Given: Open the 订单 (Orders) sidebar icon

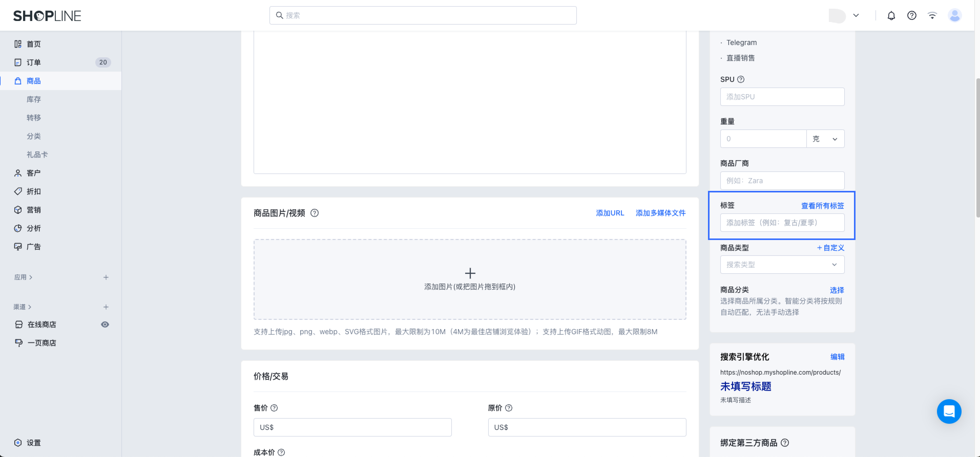Looking at the screenshot, I should point(18,62).
